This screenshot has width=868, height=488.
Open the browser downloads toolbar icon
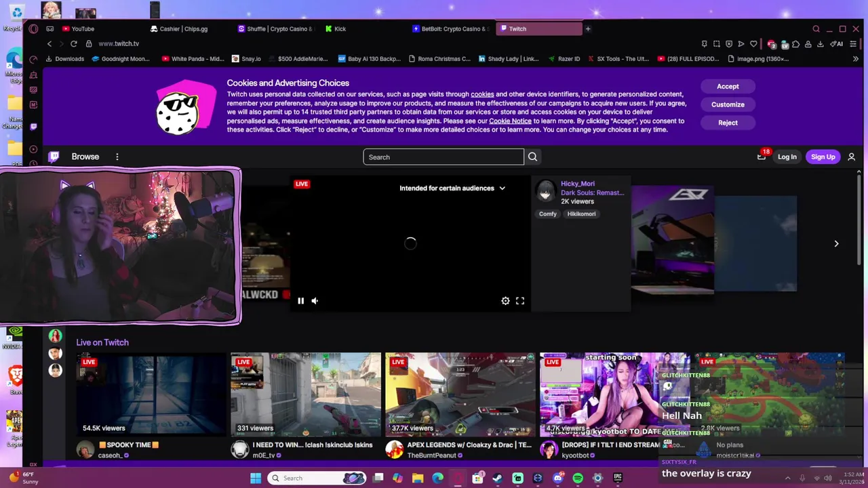[x=820, y=44]
